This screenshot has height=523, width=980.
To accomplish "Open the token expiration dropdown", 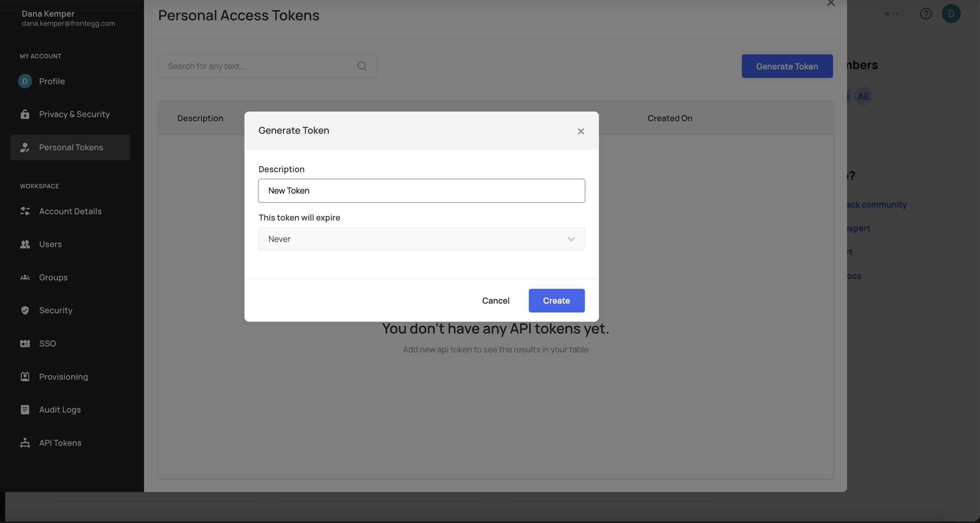I will pos(421,239).
